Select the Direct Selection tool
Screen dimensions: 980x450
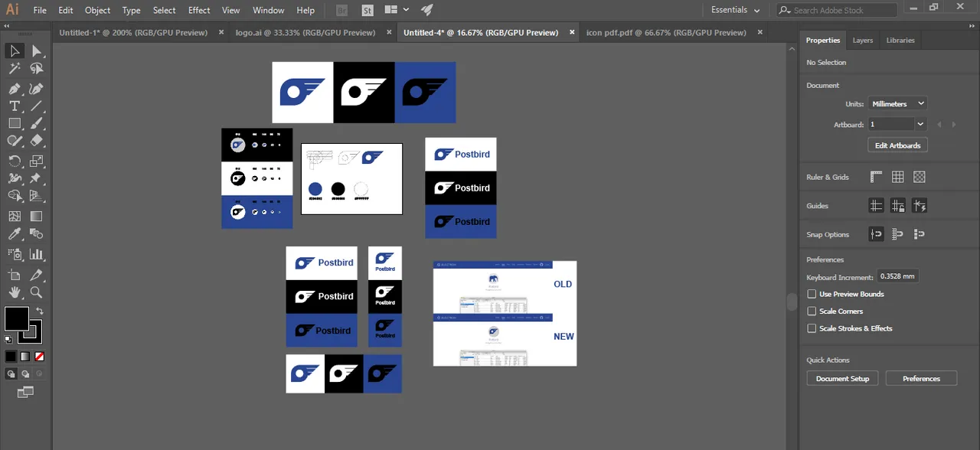coord(36,51)
